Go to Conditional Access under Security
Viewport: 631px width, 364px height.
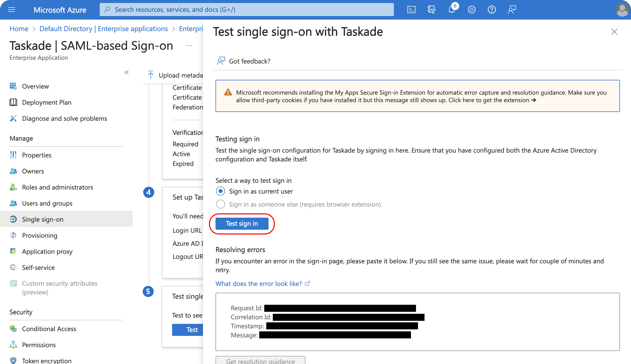[49, 329]
